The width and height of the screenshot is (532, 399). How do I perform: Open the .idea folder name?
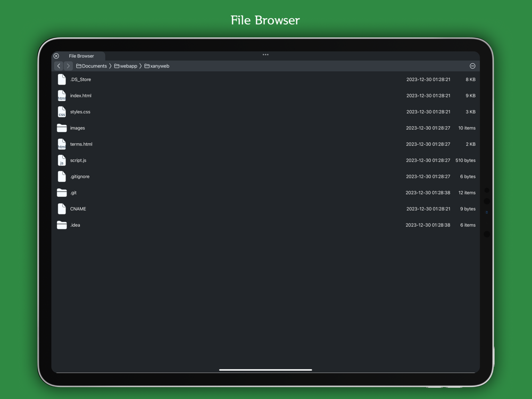tap(75, 225)
